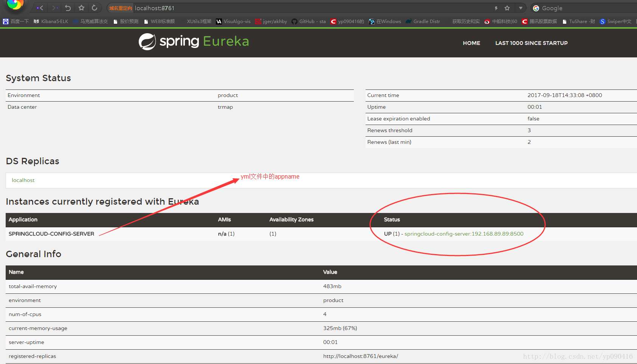Click the Uptime row label

(x=377, y=107)
